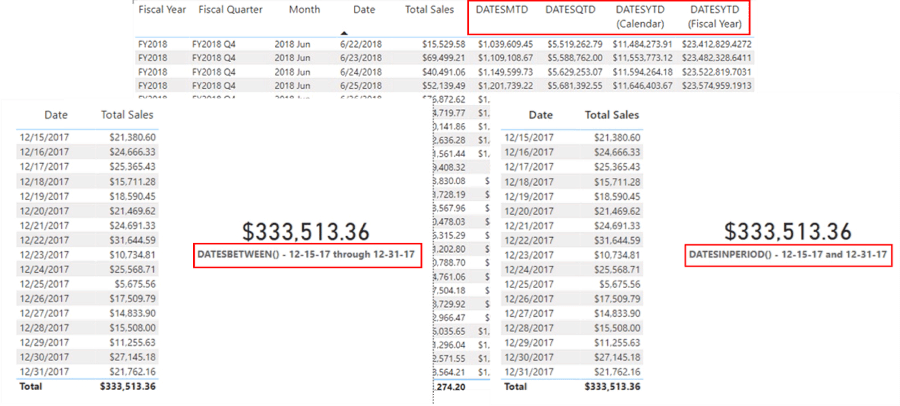Click the Total row label in the table beside the DATESBETWEEN card

point(30,386)
